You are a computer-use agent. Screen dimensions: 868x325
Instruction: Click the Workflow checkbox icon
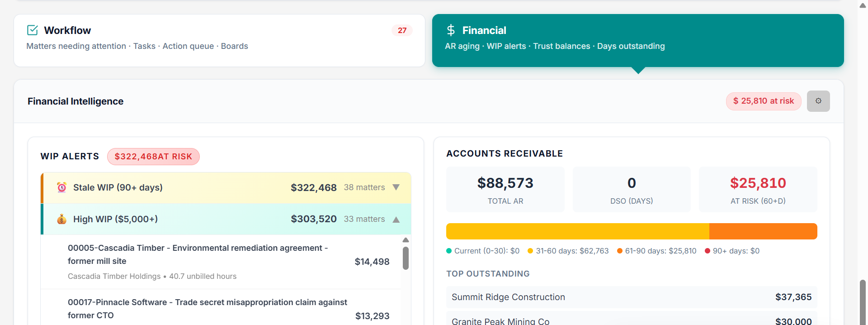click(33, 30)
